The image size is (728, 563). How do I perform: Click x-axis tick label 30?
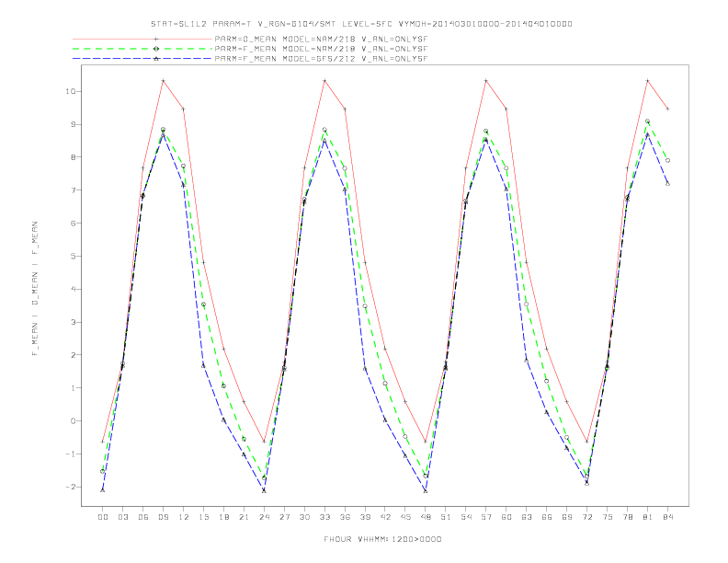pyautogui.click(x=304, y=517)
